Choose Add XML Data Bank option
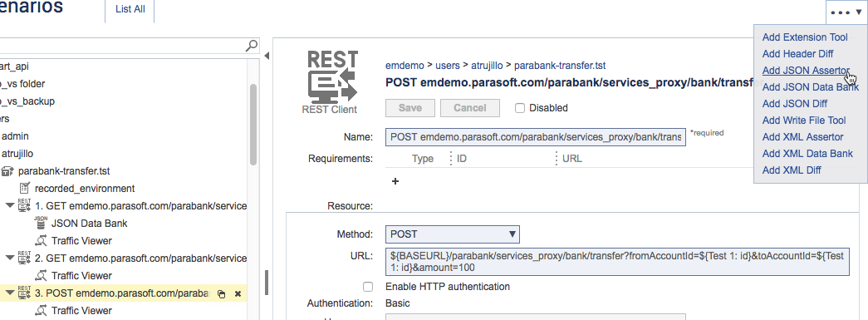The height and width of the screenshot is (320, 868). (807, 154)
